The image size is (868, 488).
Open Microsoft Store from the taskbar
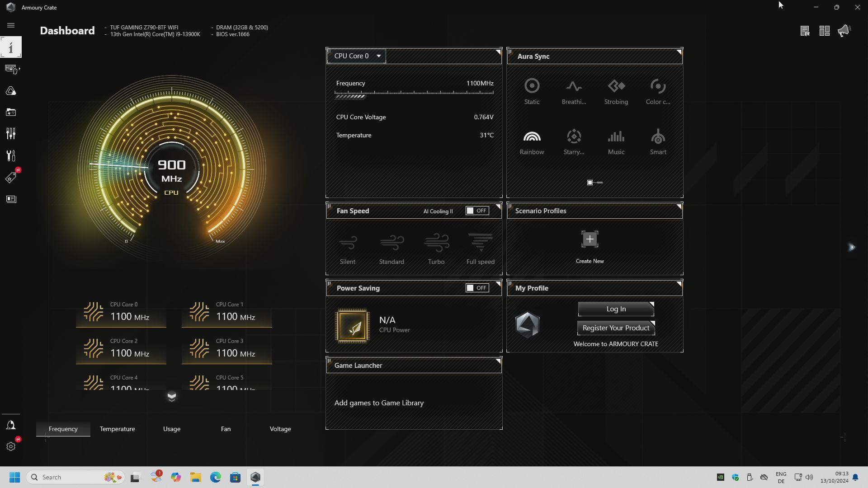235,477
